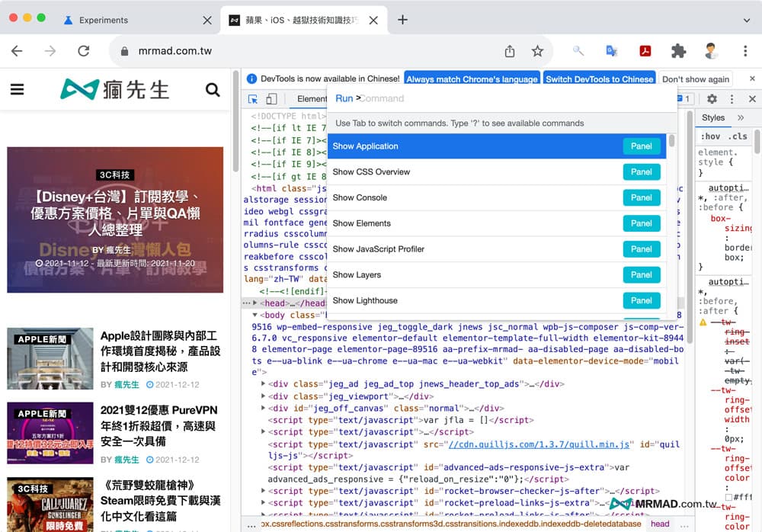Viewport: 762px width, 532px height.
Task: Click the head breadcrumb in DevTools footer
Action: tap(660, 524)
